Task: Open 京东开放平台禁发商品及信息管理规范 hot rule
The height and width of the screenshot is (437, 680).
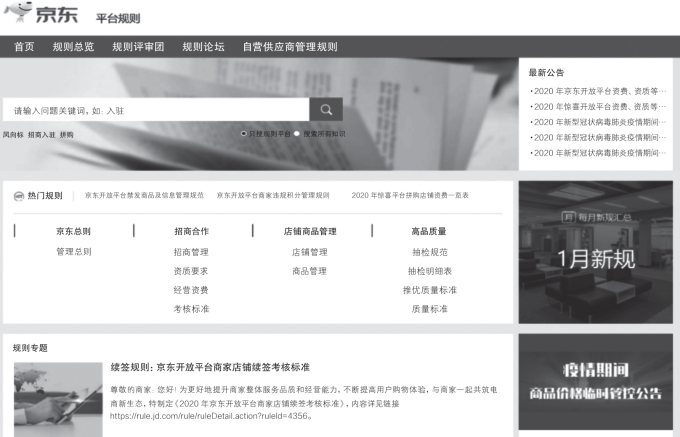Action: [144, 195]
